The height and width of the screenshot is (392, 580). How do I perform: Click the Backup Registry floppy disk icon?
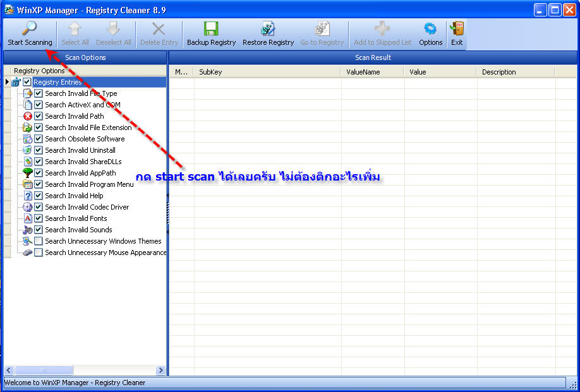(x=211, y=28)
